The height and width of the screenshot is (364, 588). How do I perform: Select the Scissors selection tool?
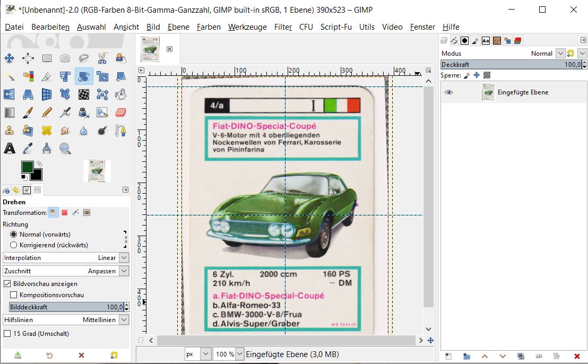102,58
